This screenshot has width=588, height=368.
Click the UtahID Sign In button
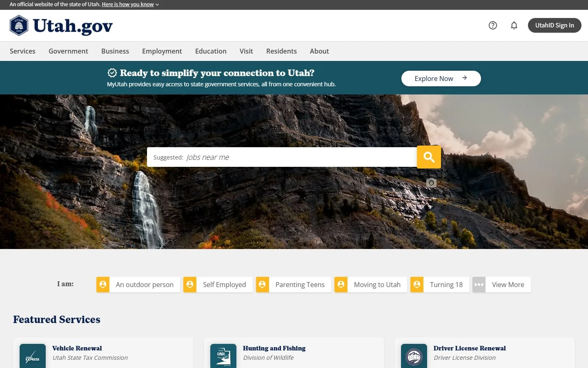coord(555,25)
